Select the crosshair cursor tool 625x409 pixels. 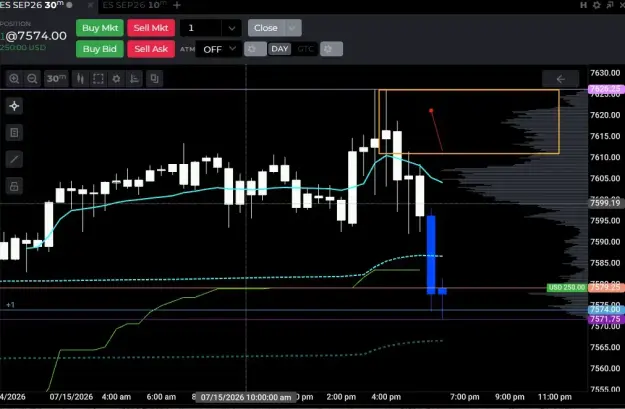tap(14, 106)
